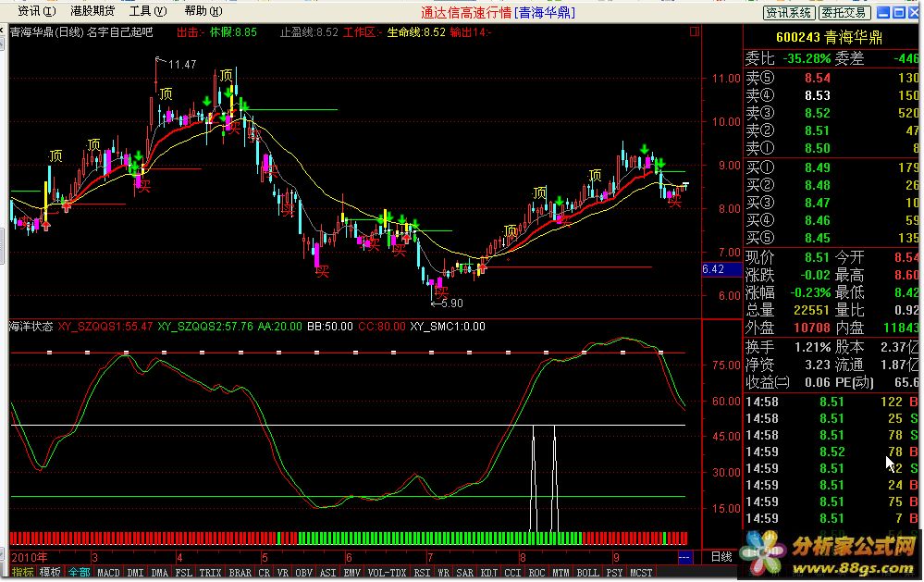Click the 日线 period selector
924x582 pixels.
point(721,557)
